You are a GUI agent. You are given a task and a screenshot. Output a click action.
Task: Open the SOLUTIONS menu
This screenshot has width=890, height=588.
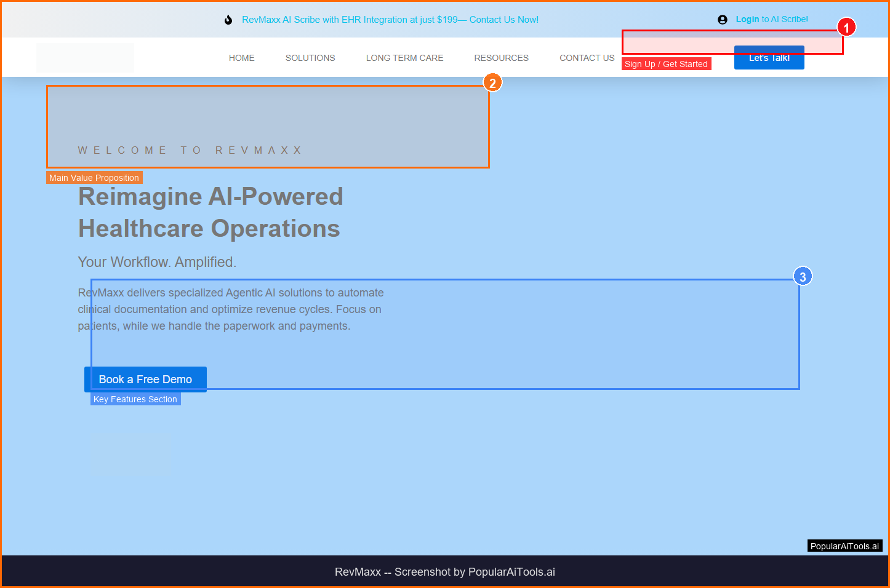coord(310,58)
